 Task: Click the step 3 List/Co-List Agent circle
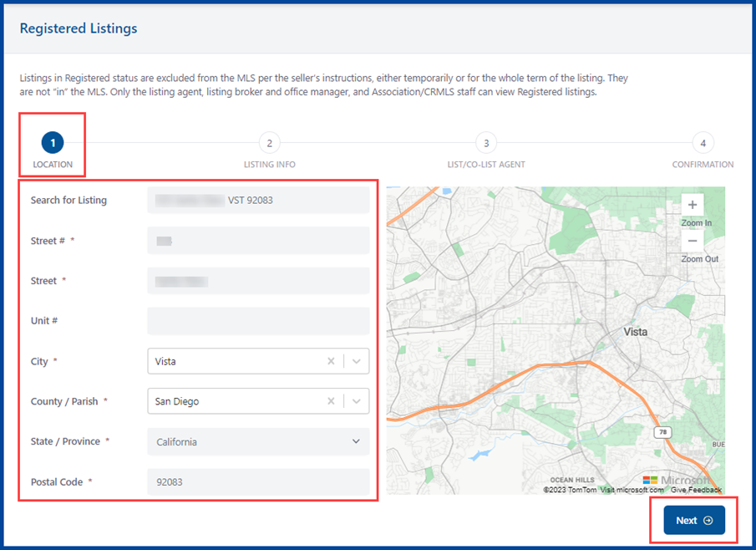coord(486,143)
